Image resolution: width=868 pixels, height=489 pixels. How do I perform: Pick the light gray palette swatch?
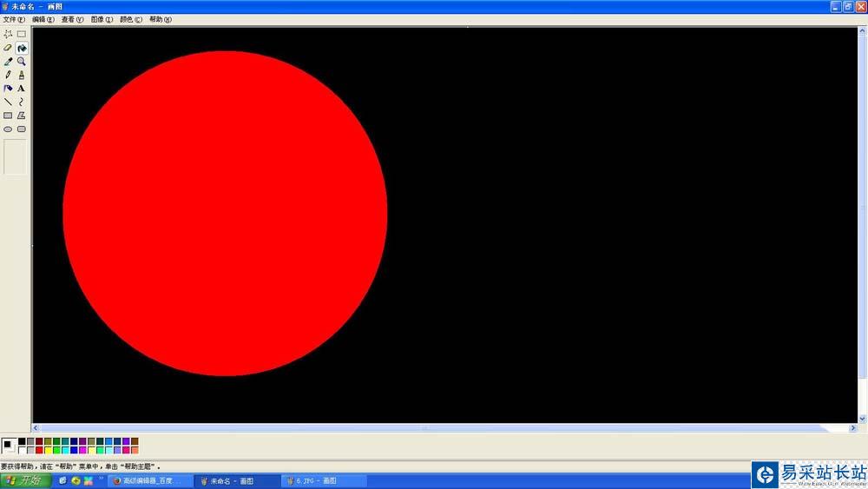click(30, 450)
